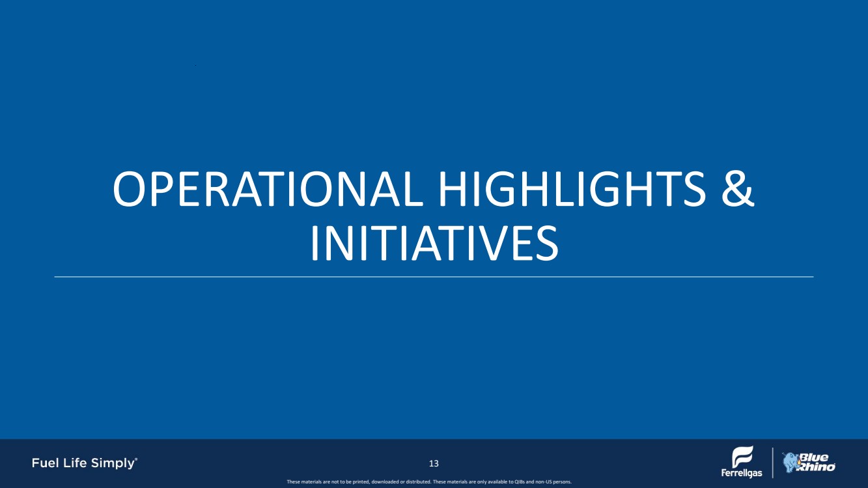Click the Fuel Life Simply tagline
The width and height of the screenshot is (868, 488).
click(83, 463)
